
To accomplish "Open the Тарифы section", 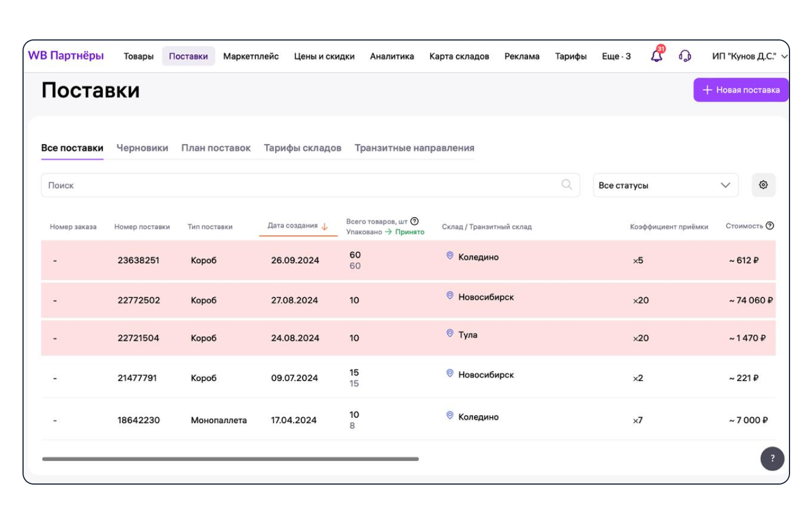I will click(571, 56).
